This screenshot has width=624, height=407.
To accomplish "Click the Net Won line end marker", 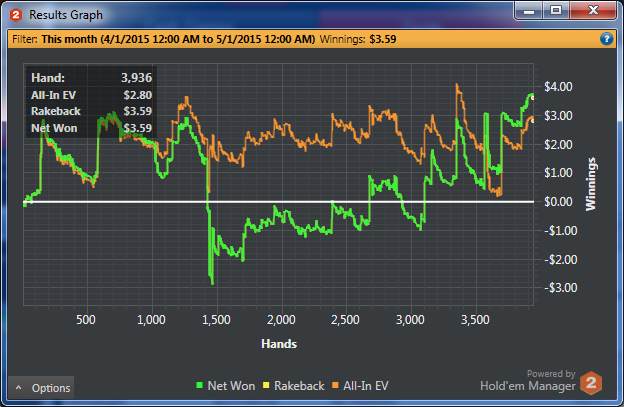I will [x=533, y=97].
